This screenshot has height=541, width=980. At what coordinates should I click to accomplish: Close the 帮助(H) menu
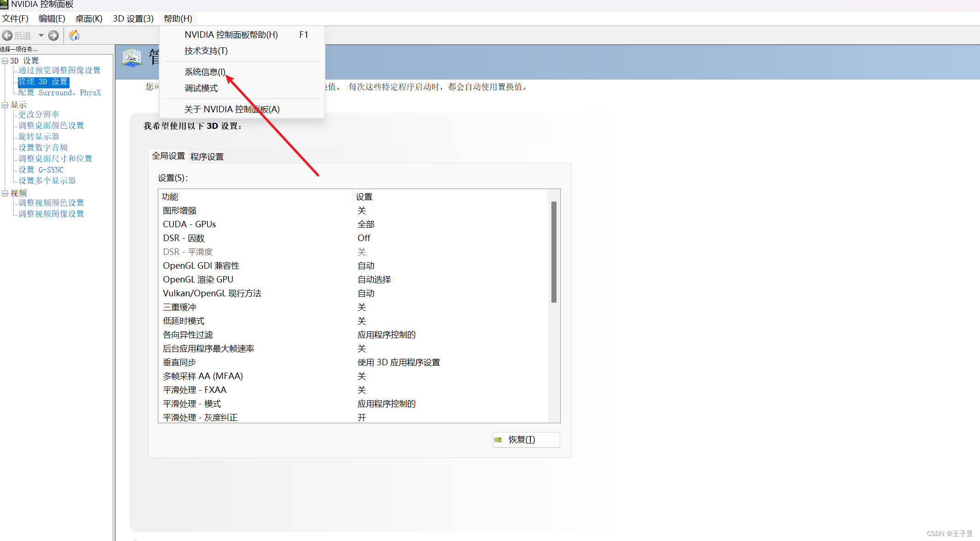pyautogui.click(x=178, y=18)
